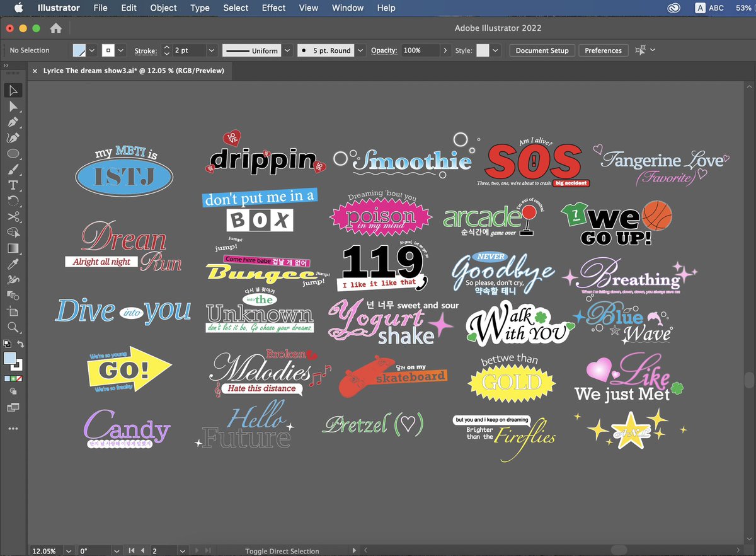Open the File menu
This screenshot has height=556, width=756.
click(100, 8)
